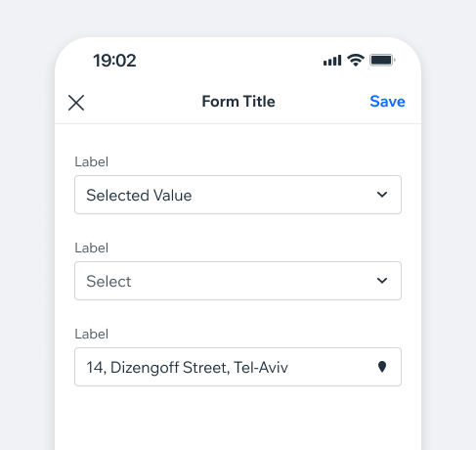Open the Selected Value dropdown
The image size is (476, 450).
tap(238, 195)
